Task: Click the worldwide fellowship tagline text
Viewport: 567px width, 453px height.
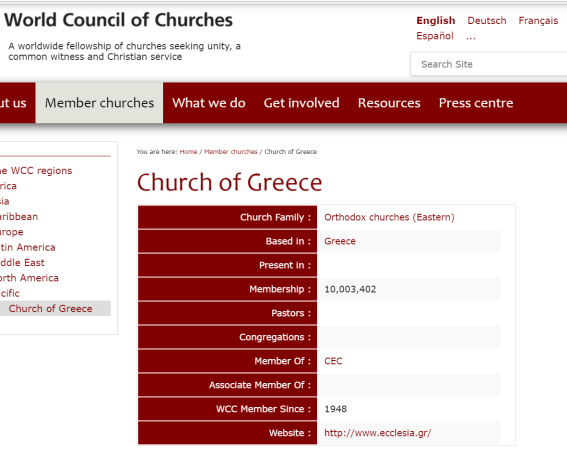Action: pos(124,51)
